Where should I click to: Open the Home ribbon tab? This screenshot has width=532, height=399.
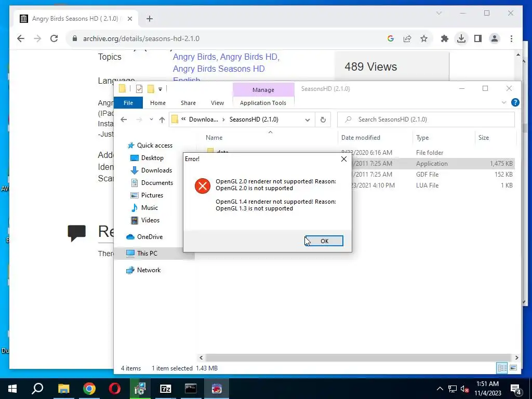click(x=158, y=103)
